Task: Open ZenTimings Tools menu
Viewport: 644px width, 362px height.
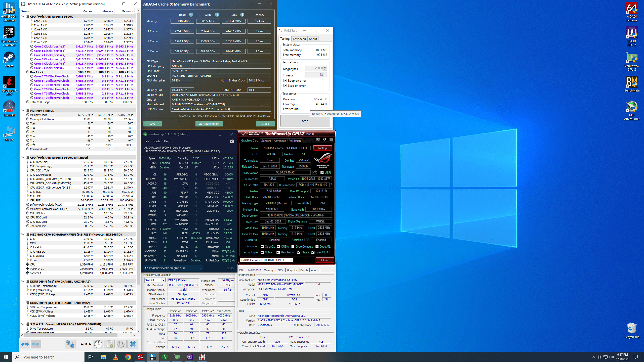Action: click(x=156, y=141)
